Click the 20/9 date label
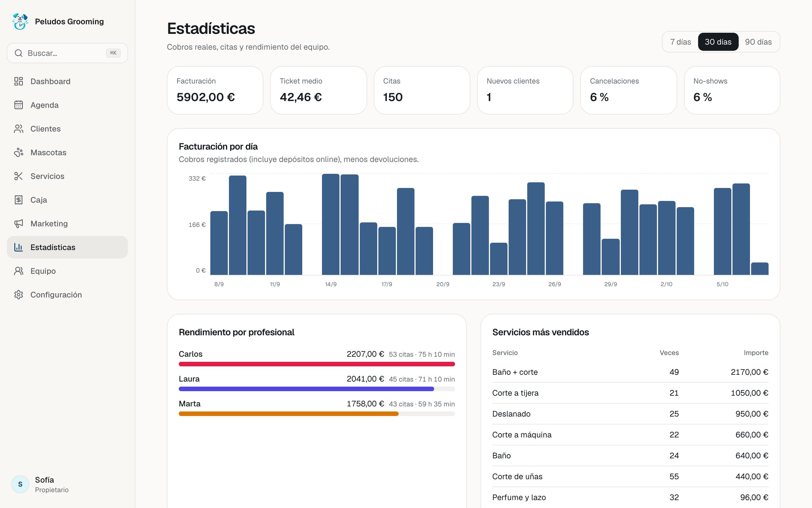This screenshot has height=508, width=812. point(443,284)
